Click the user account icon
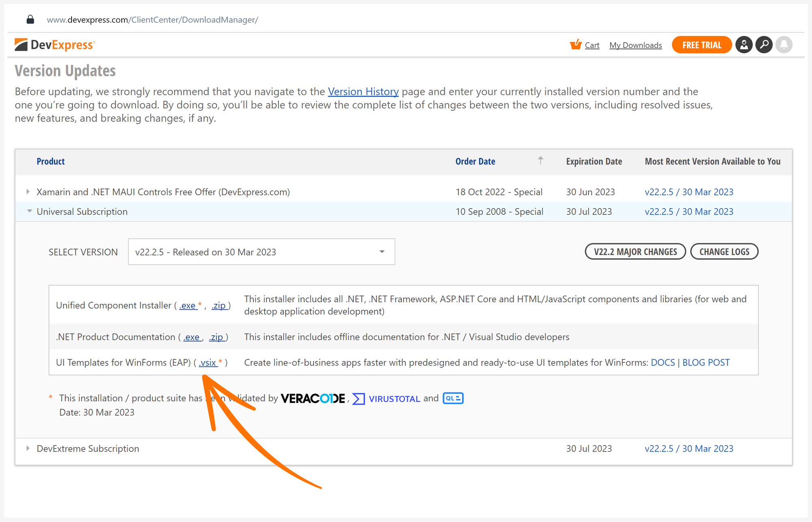The image size is (812, 522). click(x=745, y=45)
